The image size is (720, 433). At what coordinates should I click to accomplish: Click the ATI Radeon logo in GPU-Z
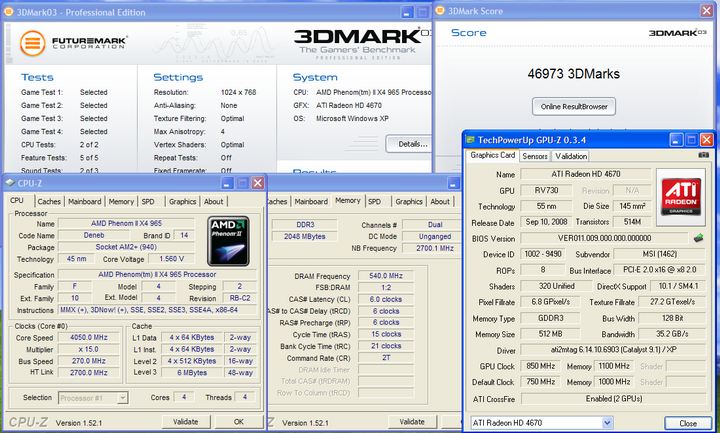[681, 197]
